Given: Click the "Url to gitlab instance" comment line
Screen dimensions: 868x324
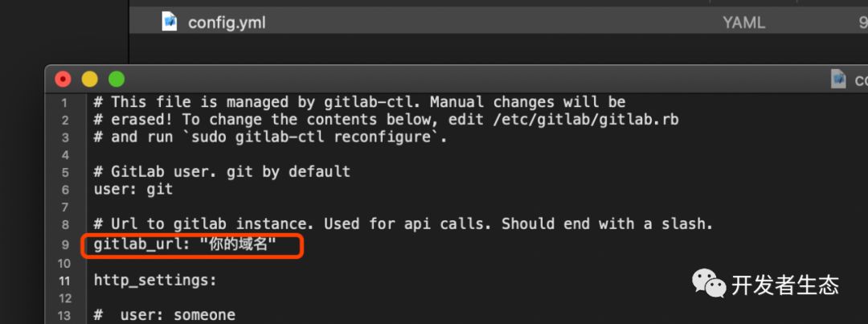Looking at the screenshot, I should click(403, 224).
